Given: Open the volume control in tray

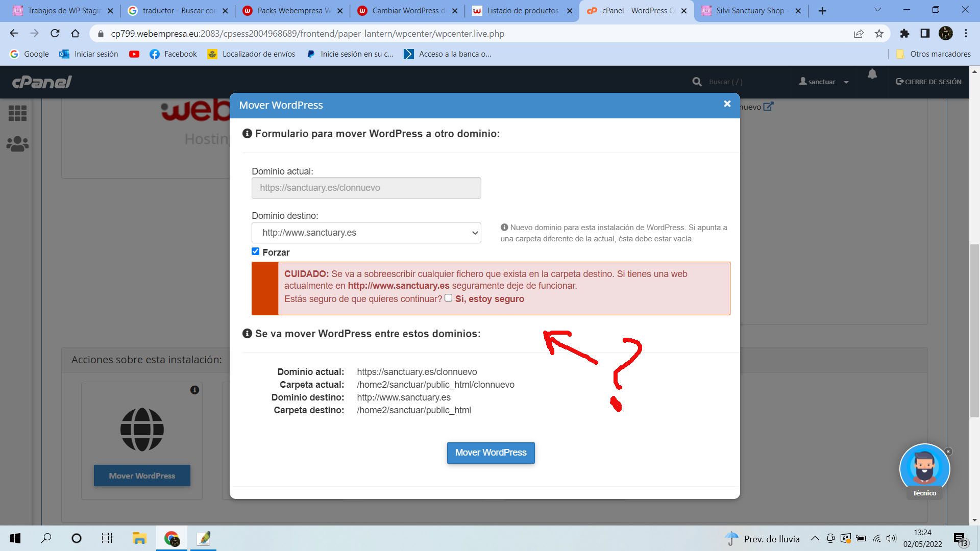Looking at the screenshot, I should (891, 538).
